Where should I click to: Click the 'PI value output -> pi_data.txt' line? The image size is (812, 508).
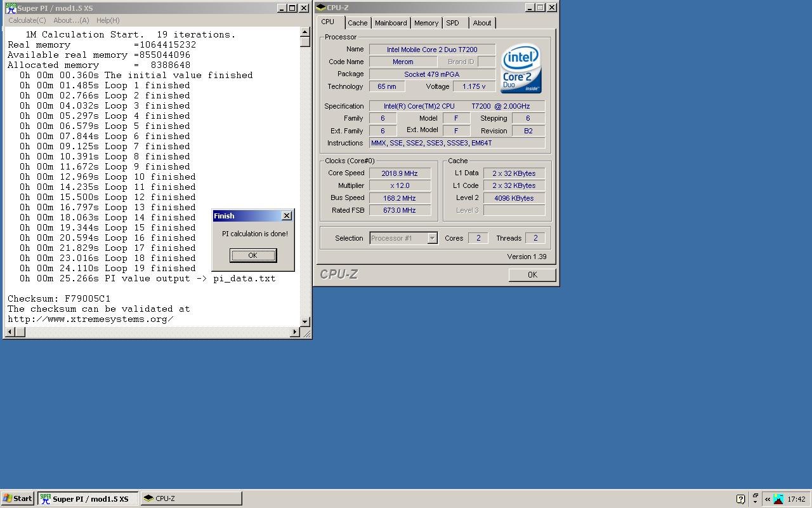pos(147,278)
